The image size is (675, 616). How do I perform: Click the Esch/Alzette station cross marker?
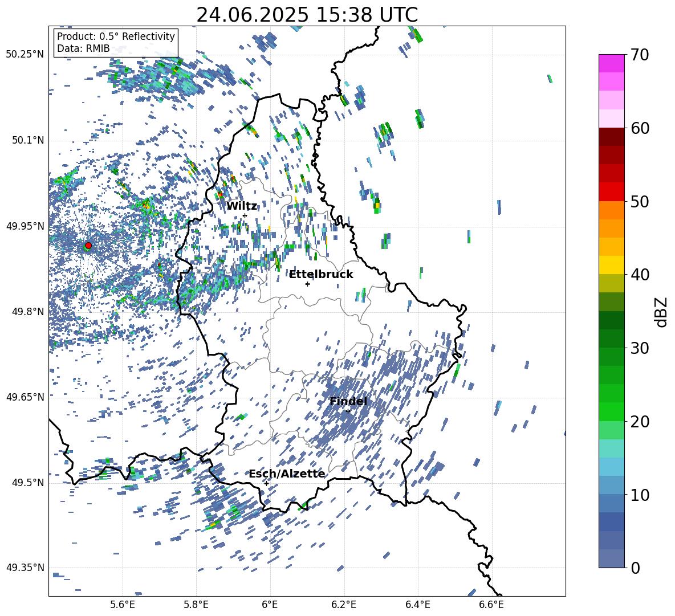[x=266, y=483]
